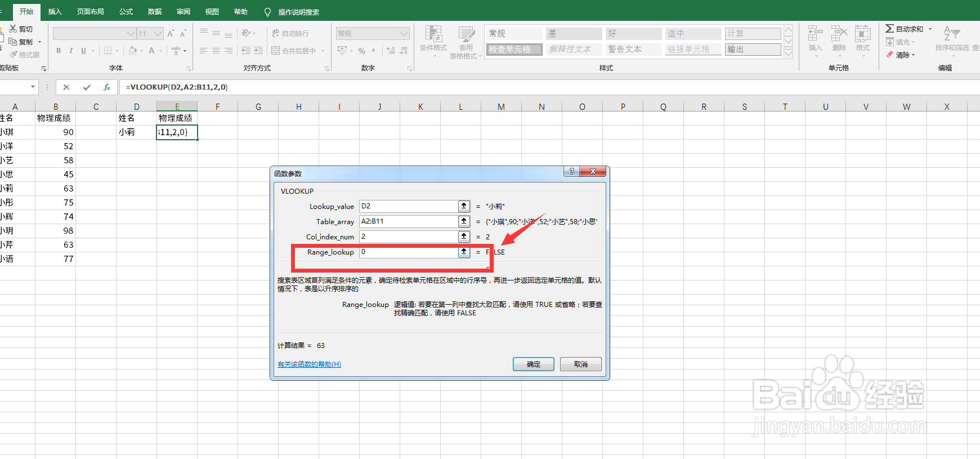The image size is (980, 459).
Task: Toggle Align Right
Action: click(x=229, y=51)
